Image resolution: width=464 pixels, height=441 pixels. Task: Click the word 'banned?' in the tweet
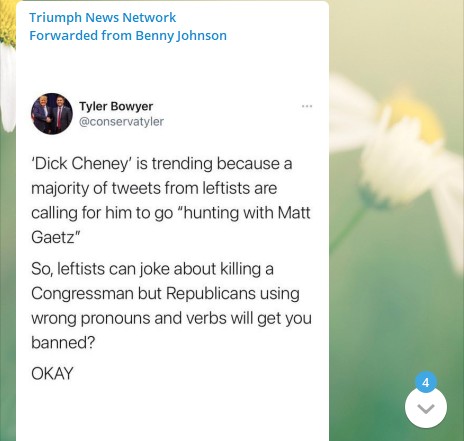pos(63,342)
